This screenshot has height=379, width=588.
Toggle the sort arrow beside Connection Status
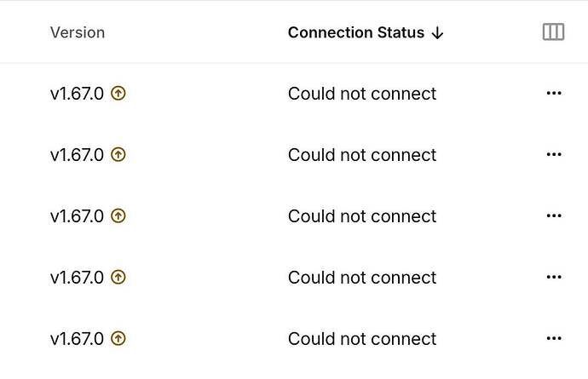(x=437, y=33)
